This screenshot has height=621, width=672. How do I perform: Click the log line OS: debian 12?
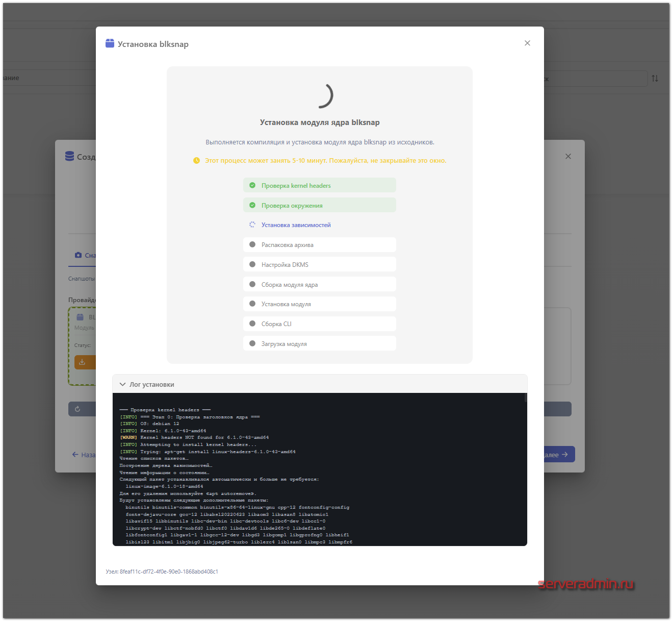pos(149,424)
